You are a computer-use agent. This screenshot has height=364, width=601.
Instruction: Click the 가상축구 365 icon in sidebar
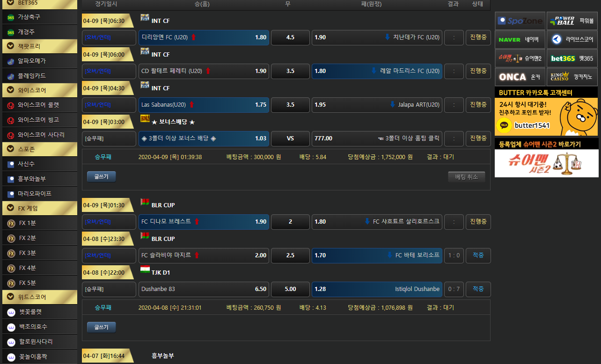pyautogui.click(x=11, y=17)
